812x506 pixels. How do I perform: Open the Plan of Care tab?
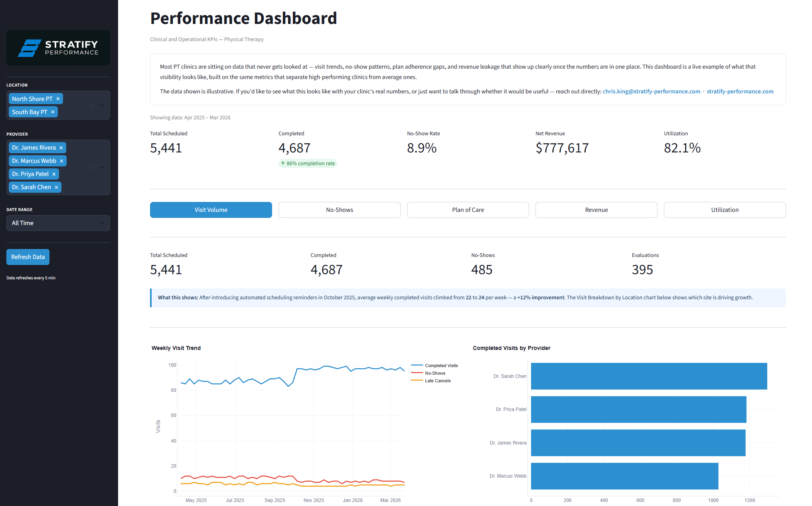(468, 210)
